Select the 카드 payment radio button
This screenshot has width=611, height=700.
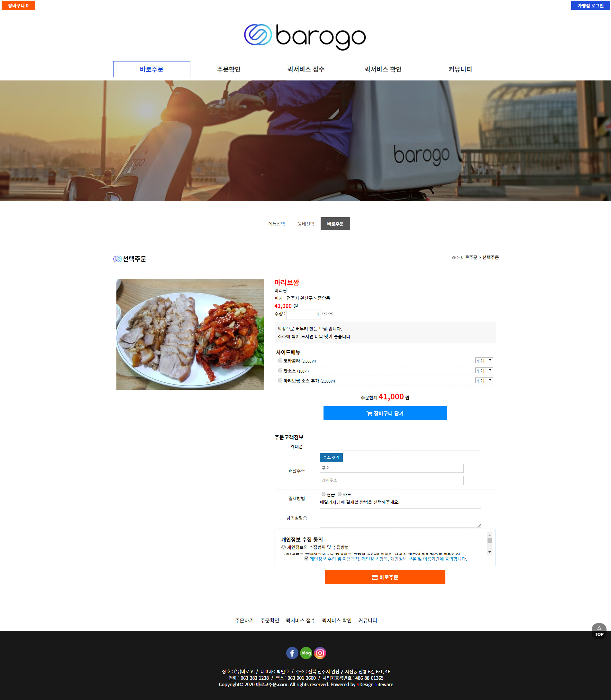tap(340, 494)
